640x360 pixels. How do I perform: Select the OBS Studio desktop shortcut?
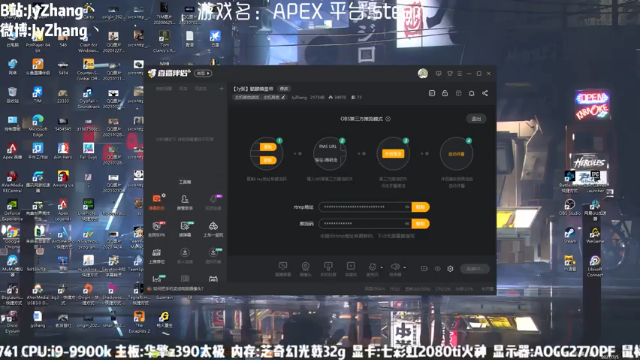point(569,207)
